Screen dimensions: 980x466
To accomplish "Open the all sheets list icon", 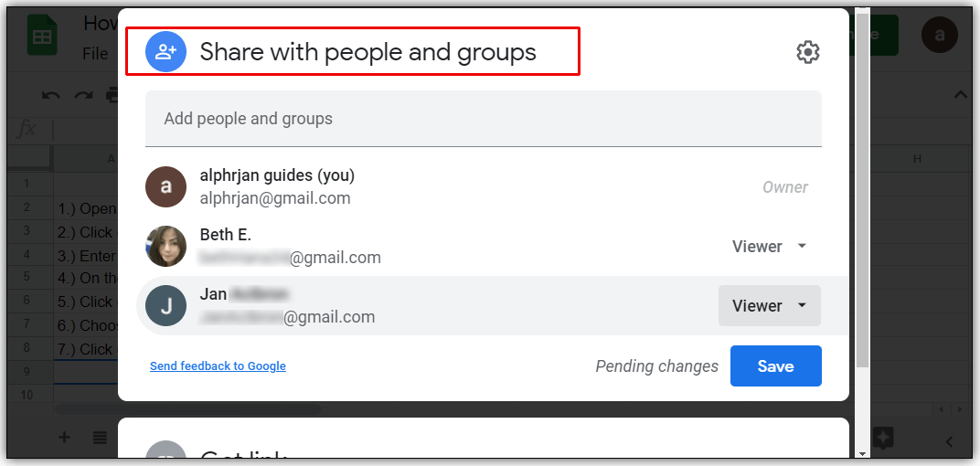I will [100, 438].
